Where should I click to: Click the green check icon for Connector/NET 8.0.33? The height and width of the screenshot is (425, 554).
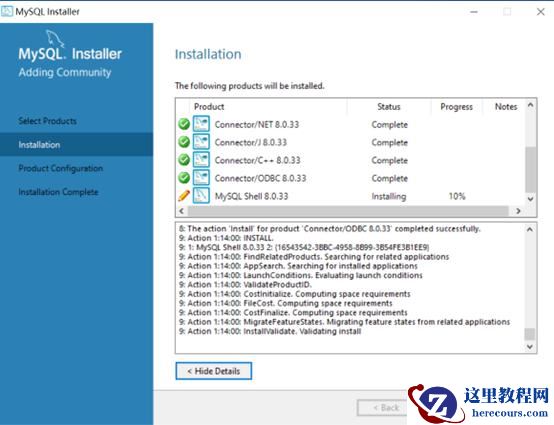[x=184, y=124]
